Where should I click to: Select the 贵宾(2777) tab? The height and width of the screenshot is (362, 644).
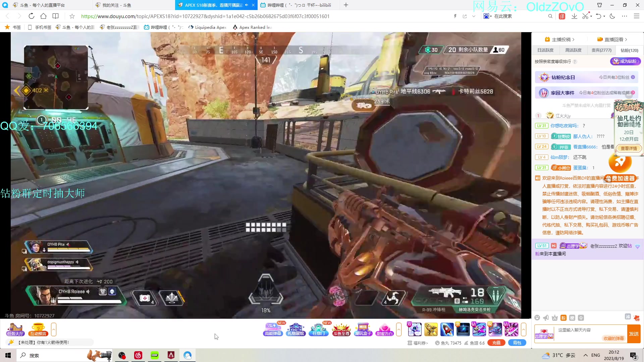click(601, 50)
